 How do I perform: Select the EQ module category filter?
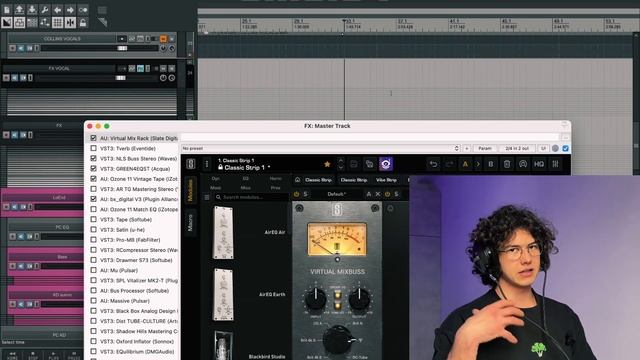[x=245, y=179]
